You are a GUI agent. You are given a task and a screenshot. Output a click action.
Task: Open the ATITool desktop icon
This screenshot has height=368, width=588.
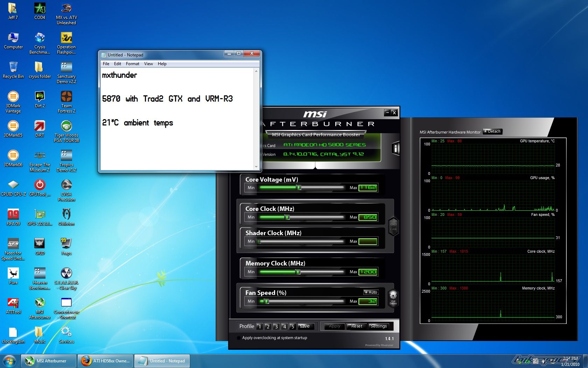pyautogui.click(x=13, y=304)
